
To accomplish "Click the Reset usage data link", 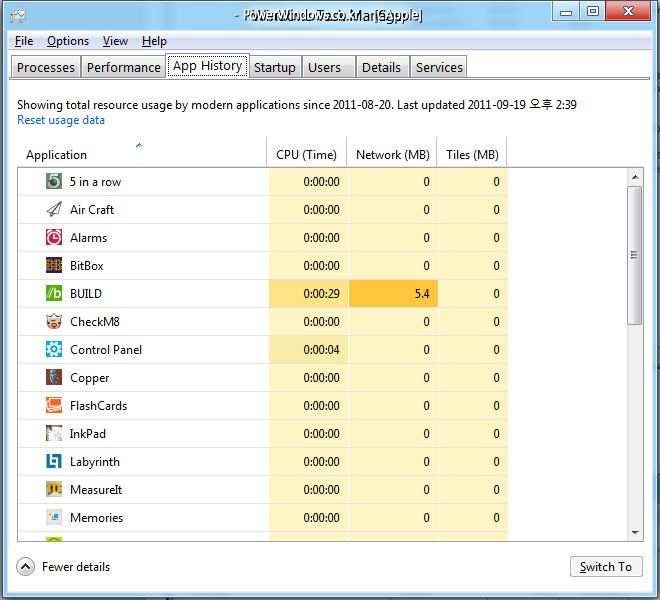I will [x=61, y=120].
